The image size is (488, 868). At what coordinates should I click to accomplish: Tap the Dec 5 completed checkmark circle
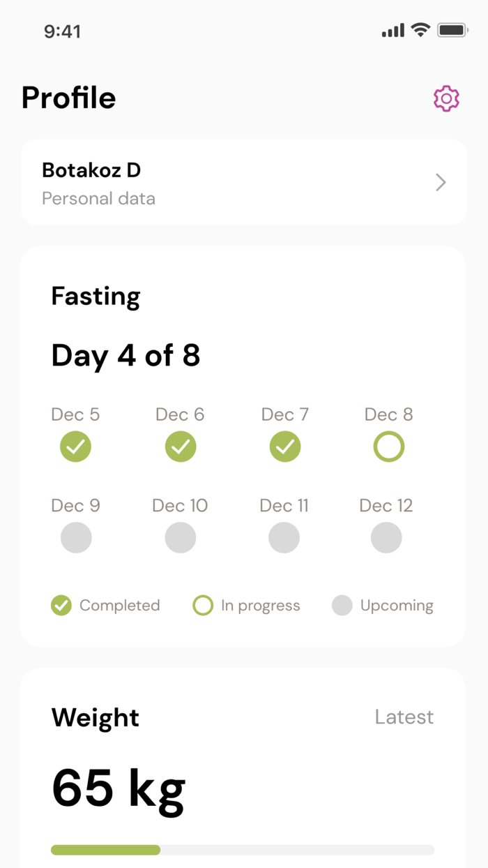(x=75, y=447)
